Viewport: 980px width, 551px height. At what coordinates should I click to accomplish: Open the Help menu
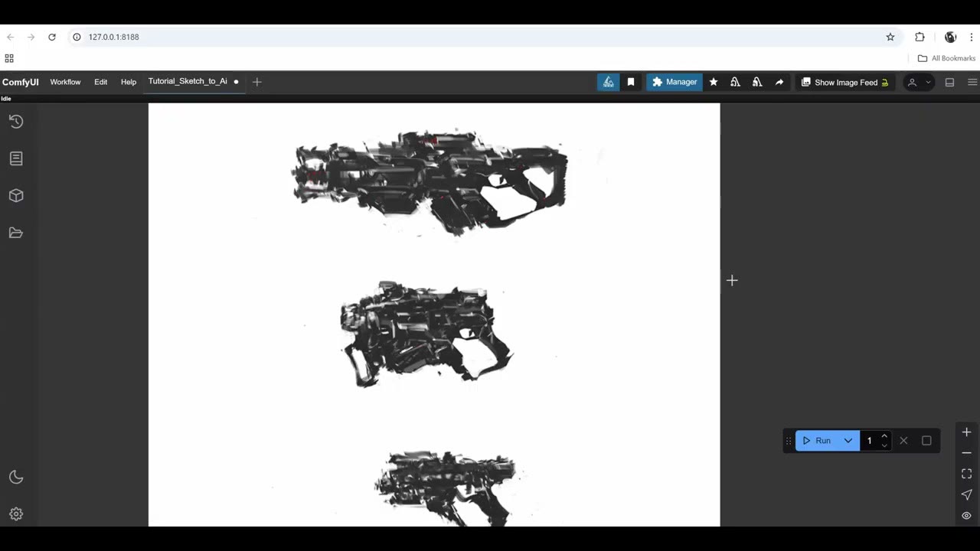[129, 82]
